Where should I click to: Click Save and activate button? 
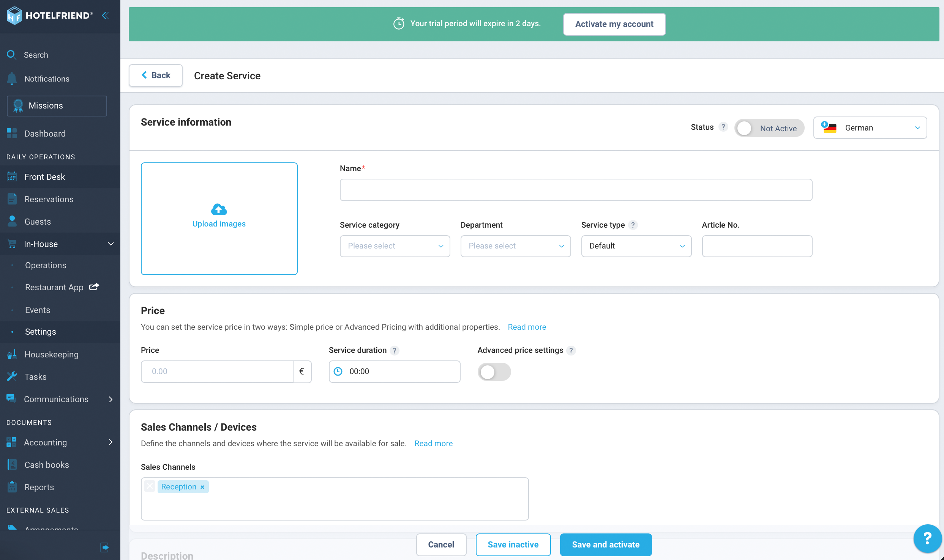(606, 545)
